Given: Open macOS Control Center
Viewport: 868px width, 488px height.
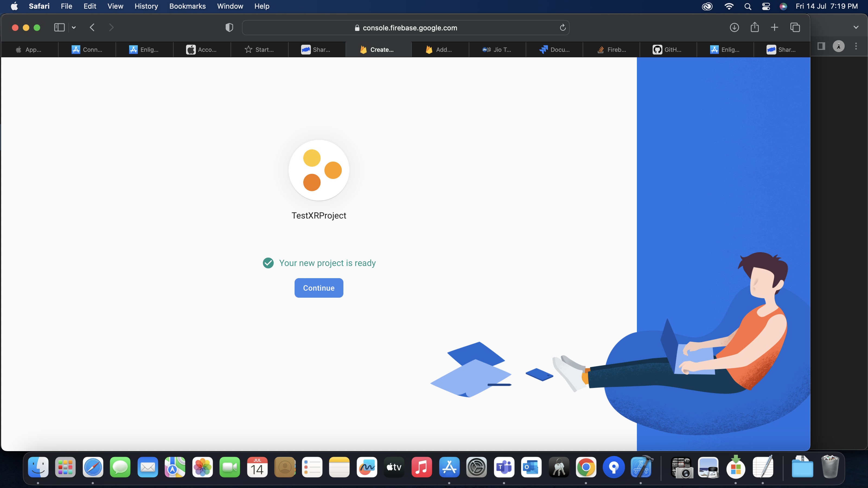Looking at the screenshot, I should [x=765, y=6].
